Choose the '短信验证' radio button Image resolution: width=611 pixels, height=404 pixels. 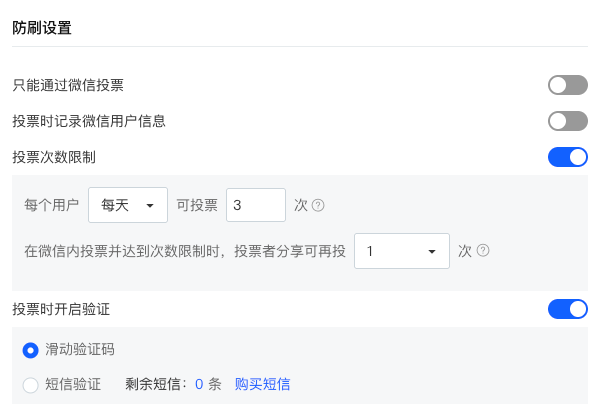(31, 384)
